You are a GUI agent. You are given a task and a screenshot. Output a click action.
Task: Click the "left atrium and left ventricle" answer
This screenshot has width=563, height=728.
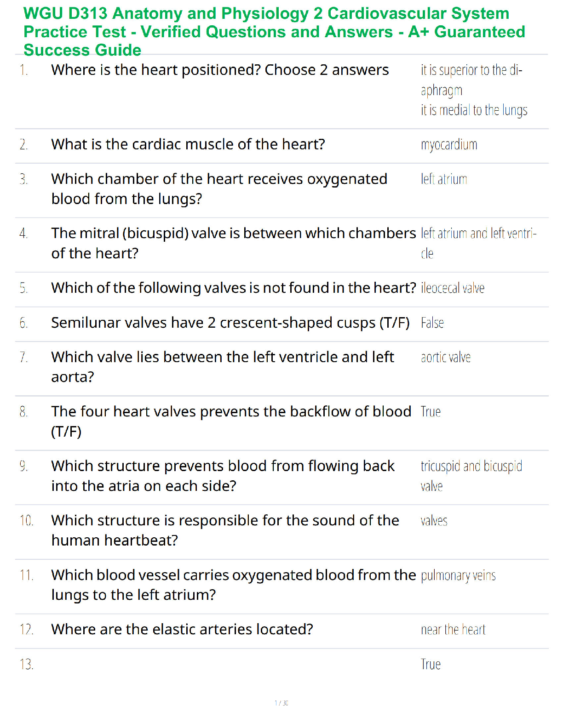click(x=478, y=243)
